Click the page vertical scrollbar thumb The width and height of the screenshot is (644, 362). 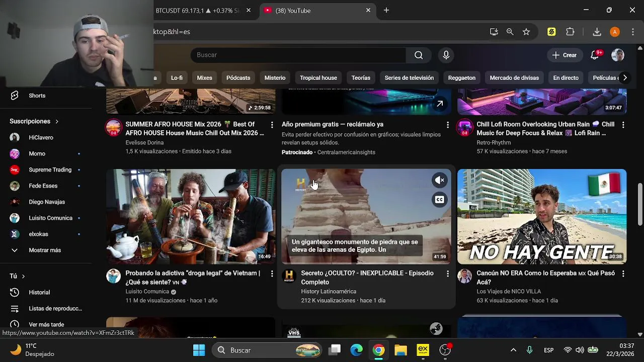click(640, 205)
